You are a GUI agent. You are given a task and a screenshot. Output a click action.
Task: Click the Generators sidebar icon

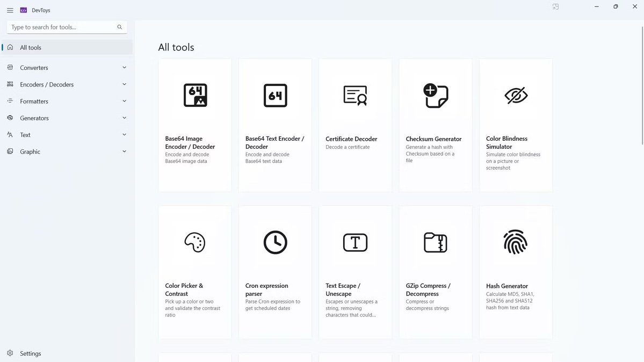tap(10, 118)
